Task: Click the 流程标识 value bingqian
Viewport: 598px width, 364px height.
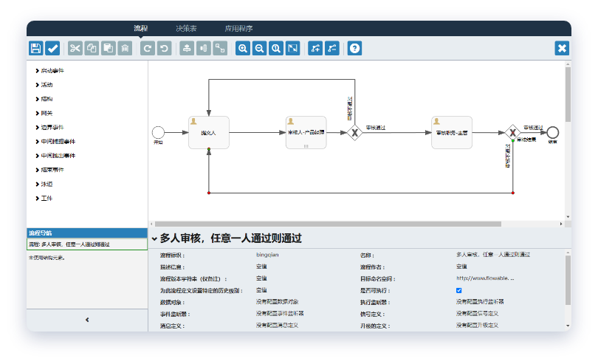Action: click(x=267, y=255)
